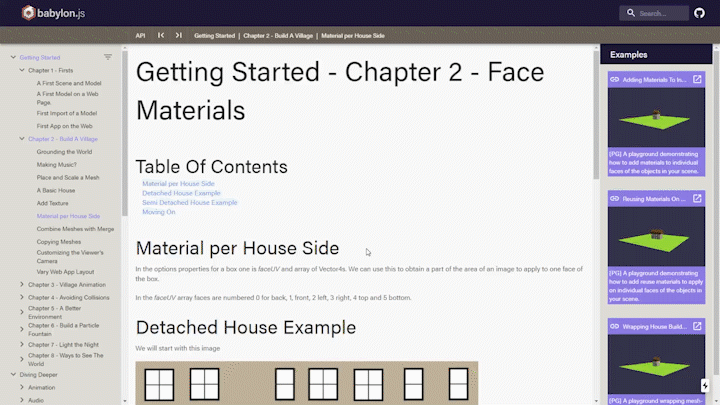Open Combine Meshes with Merge page
Viewport: 720px width, 405px height.
(75, 229)
